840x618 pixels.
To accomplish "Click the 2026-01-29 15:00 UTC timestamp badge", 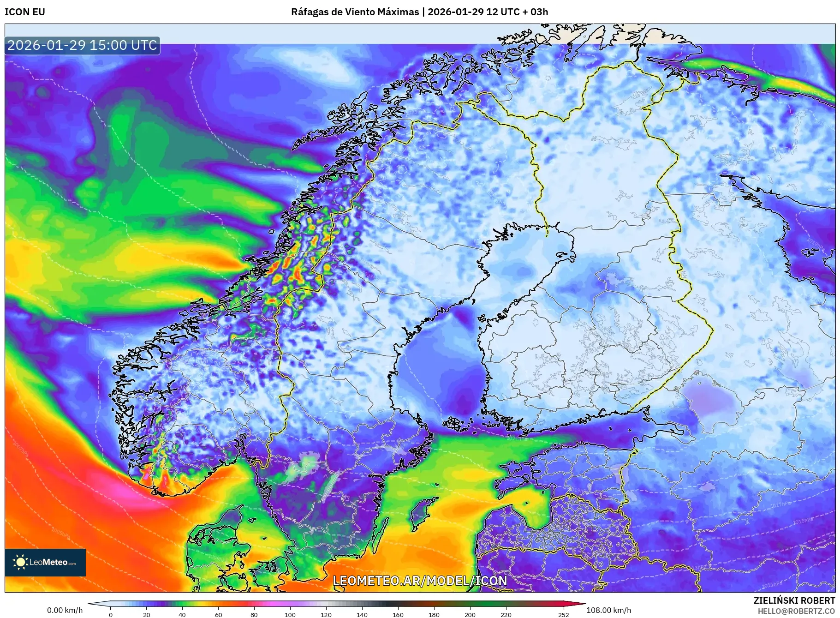I will point(82,45).
